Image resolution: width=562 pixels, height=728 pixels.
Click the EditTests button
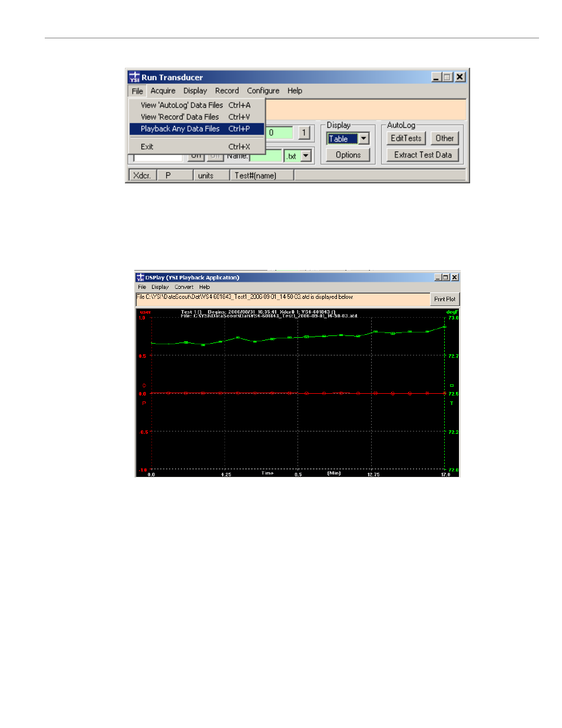[x=406, y=139]
